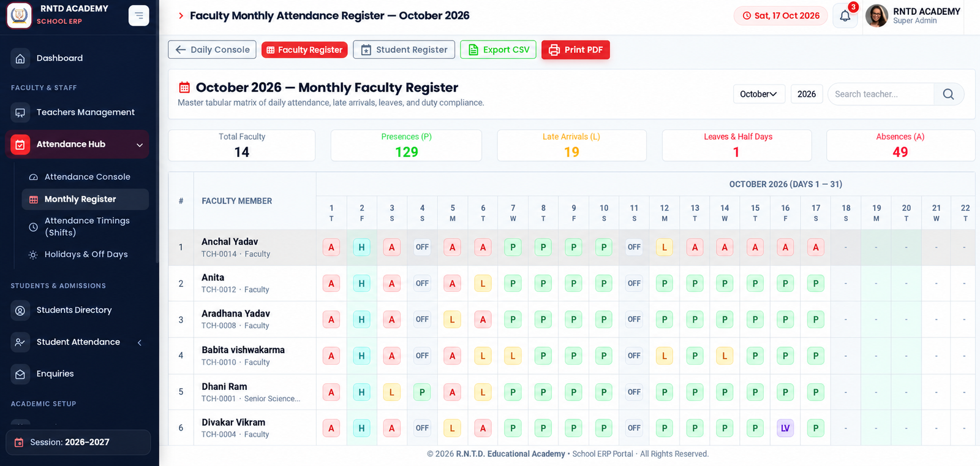The width and height of the screenshot is (980, 466).
Task: Open Monthly Register in sidebar
Action: (85, 199)
